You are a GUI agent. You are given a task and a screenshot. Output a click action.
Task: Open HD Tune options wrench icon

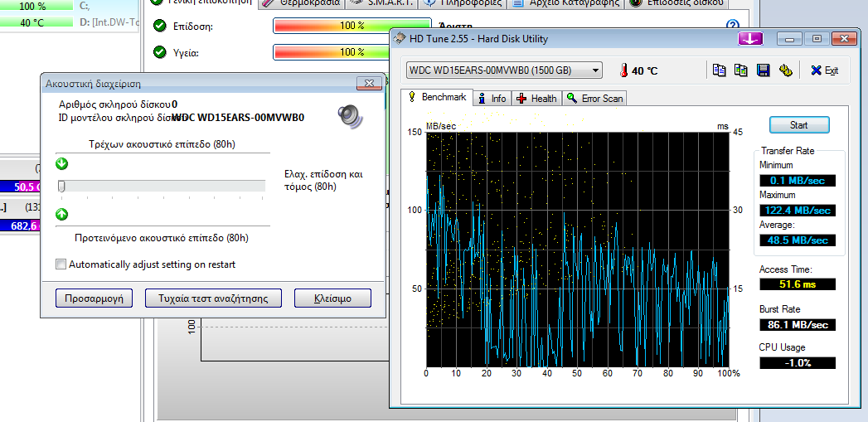point(785,70)
